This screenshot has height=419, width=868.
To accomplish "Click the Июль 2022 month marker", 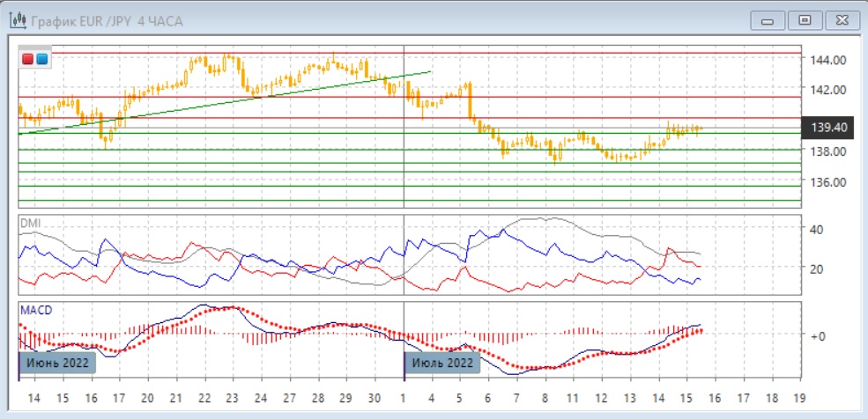I will (442, 363).
